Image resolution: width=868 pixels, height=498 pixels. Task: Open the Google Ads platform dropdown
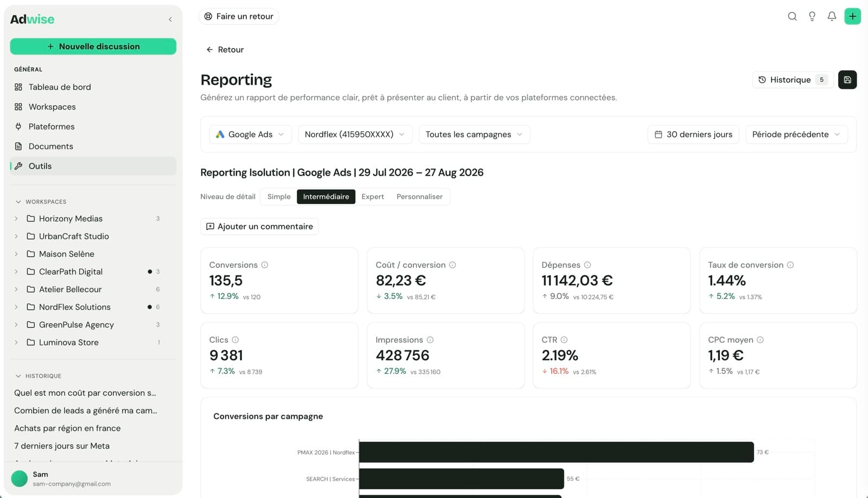[x=250, y=134]
